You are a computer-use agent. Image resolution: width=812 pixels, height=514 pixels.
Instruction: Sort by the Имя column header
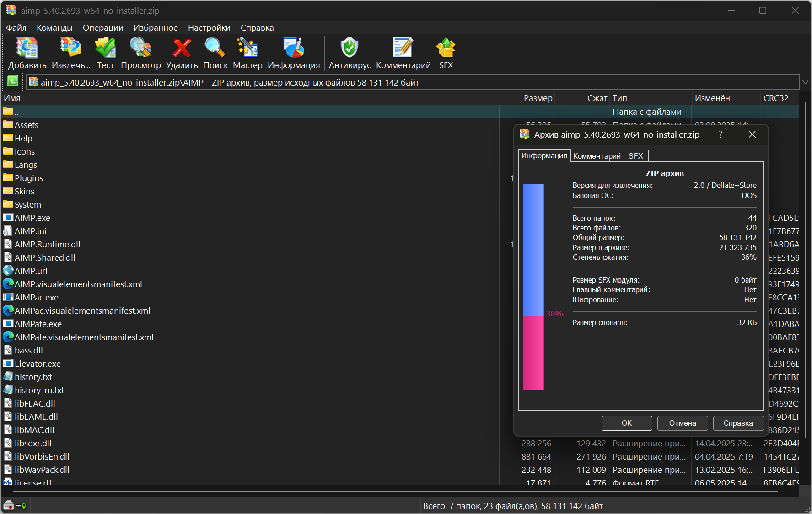[x=250, y=98]
